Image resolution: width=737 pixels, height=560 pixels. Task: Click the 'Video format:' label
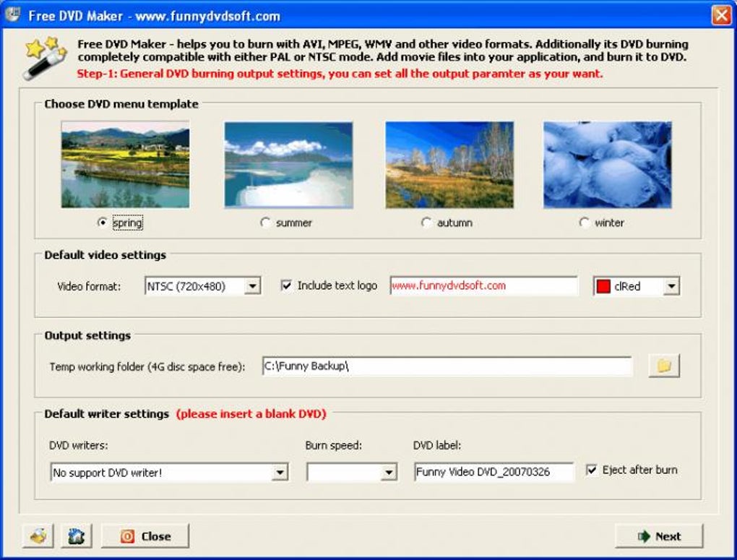click(89, 286)
